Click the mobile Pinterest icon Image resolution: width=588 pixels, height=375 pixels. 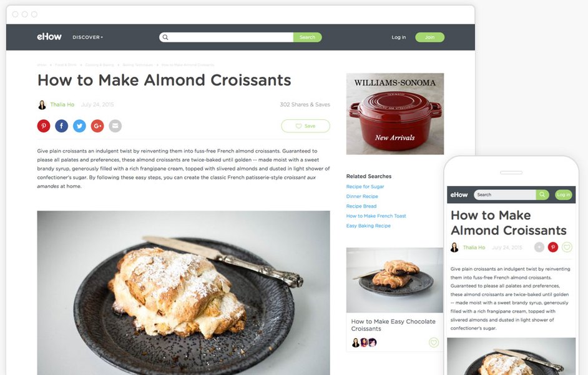[553, 247]
